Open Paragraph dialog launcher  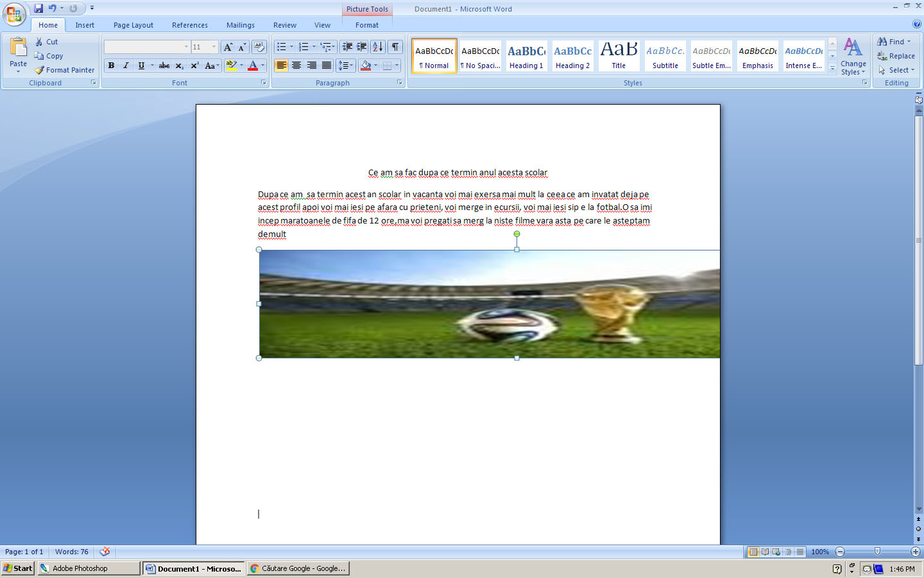point(400,83)
